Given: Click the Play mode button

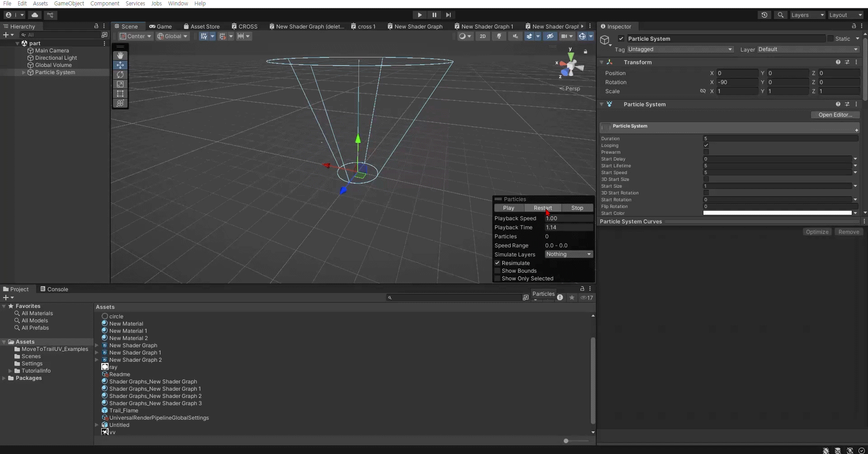Looking at the screenshot, I should click(x=420, y=15).
